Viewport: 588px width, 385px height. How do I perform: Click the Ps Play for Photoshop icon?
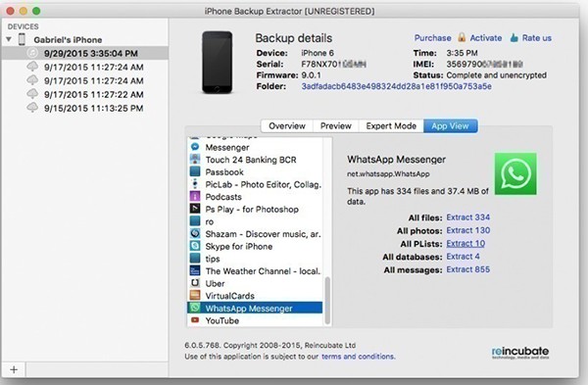click(x=195, y=209)
